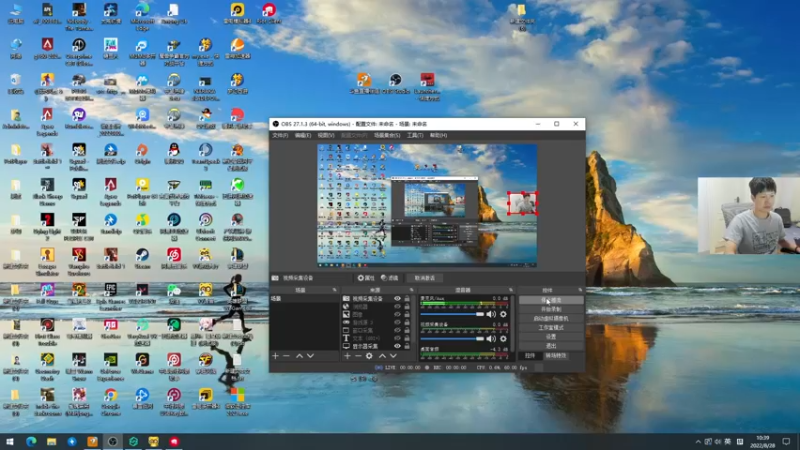Pop out the 混音器 dock via its header icon
Image resolution: width=800 pixels, height=450 pixels.
[x=511, y=290]
